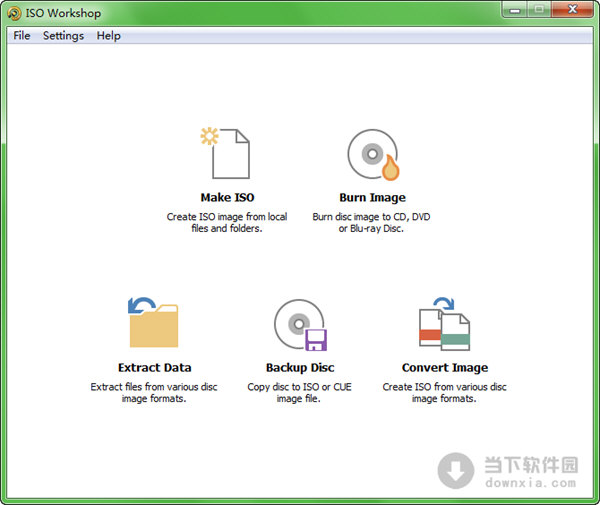Select the Burn Image label
Screen dimensions: 600x505
tap(373, 197)
